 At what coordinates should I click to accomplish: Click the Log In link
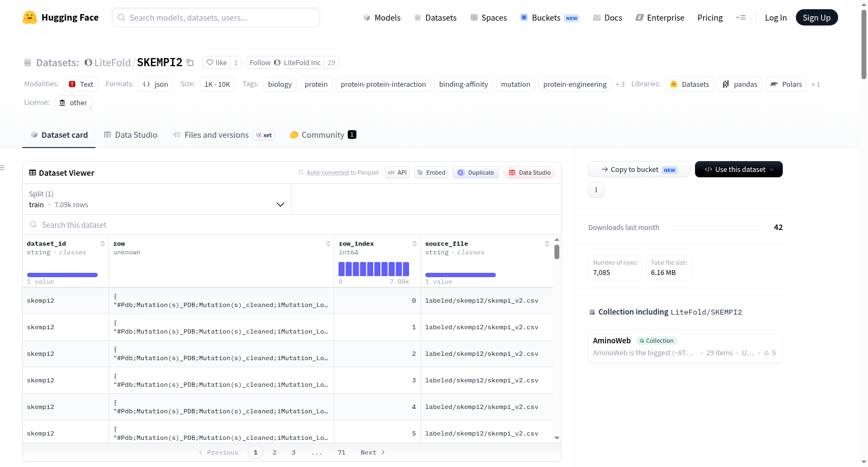(776, 17)
